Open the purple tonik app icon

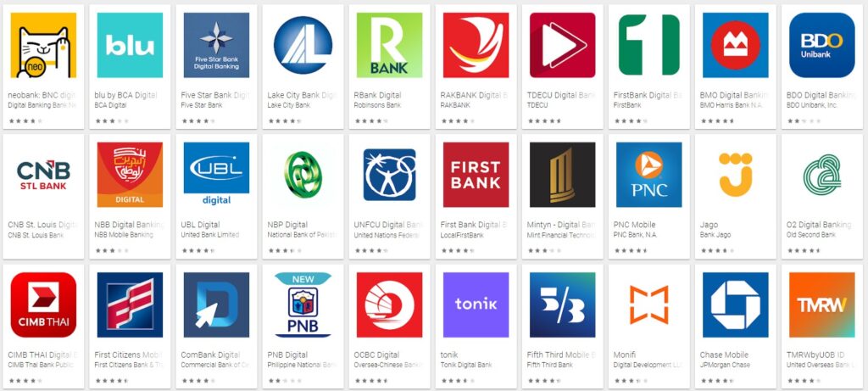coord(476,304)
